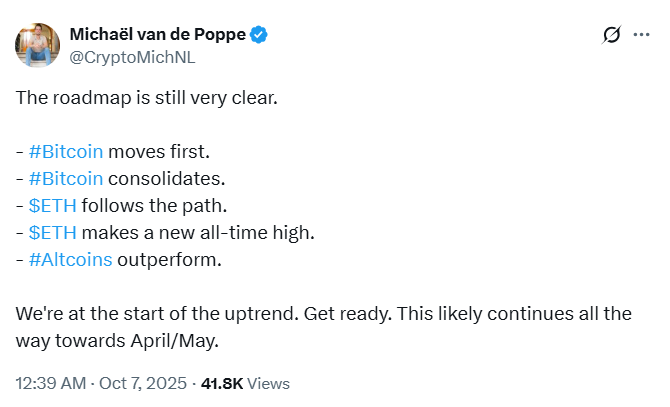
Task: Select $ETH cashtag before 'makes a new all-time high'
Action: pyautogui.click(x=52, y=233)
